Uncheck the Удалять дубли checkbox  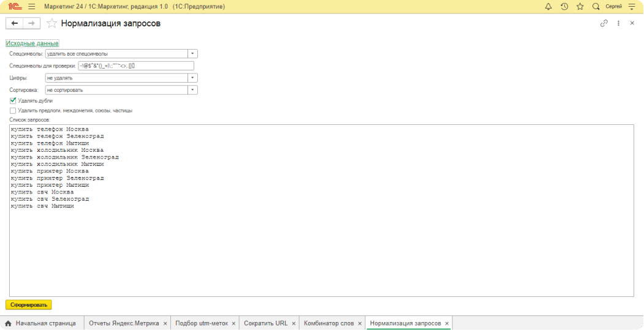(13, 100)
